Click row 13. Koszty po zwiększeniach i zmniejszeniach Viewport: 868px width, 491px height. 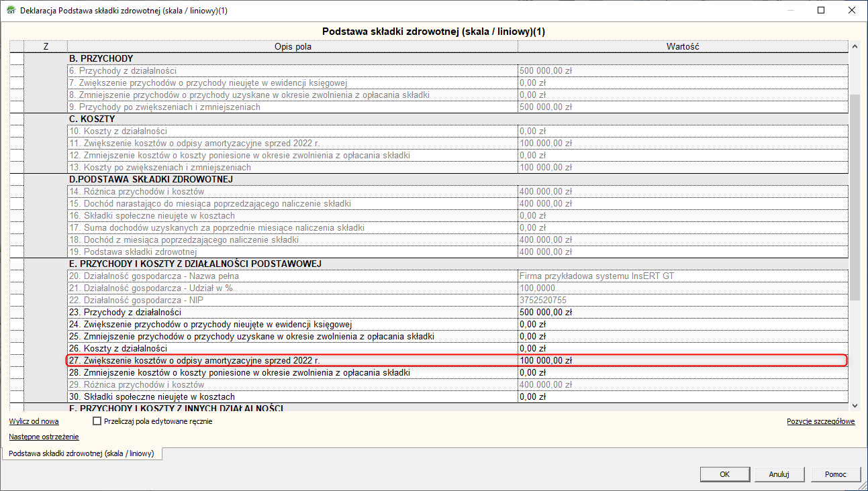(293, 167)
